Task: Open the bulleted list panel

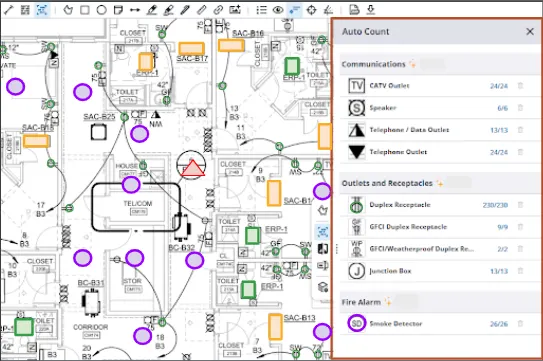Action: [261, 10]
